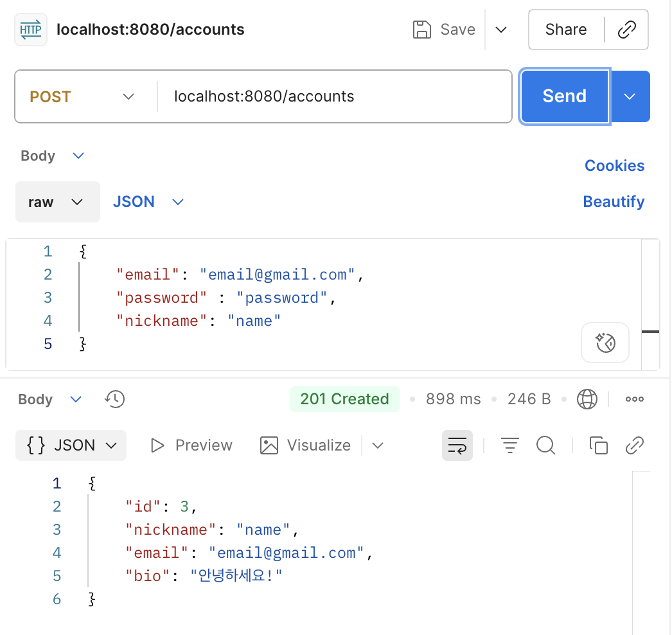Copy the response with the copy icon
Viewport: 672px width, 635px height.
(598, 445)
